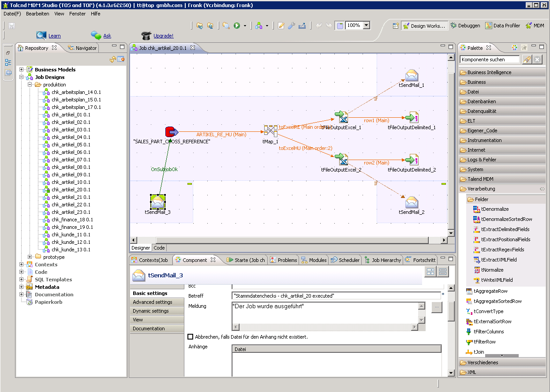Switch to Design Workspace perspective
Image resolution: width=550 pixels, height=392 pixels.
pyautogui.click(x=425, y=26)
